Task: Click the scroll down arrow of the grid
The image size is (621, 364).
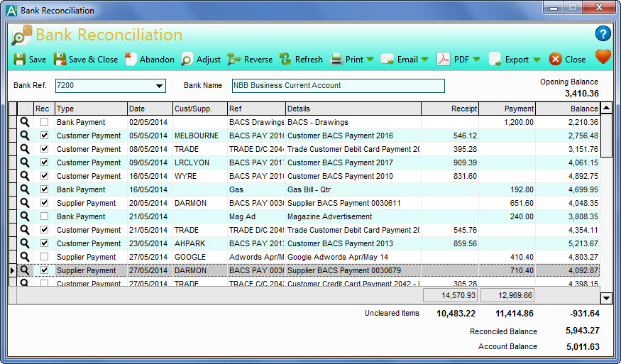Action: coord(606,298)
